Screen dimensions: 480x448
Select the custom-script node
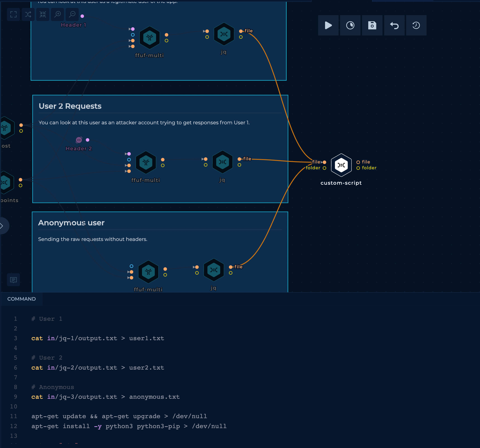(x=341, y=165)
